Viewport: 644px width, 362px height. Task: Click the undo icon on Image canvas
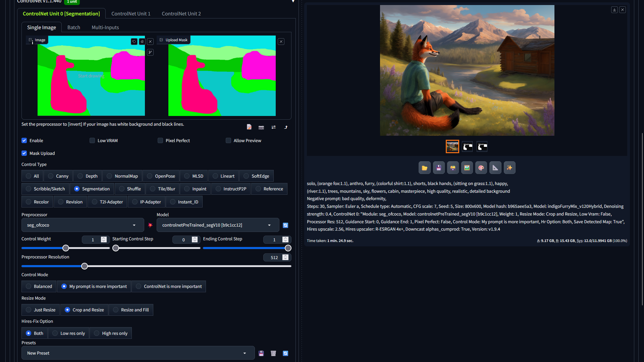tap(134, 42)
